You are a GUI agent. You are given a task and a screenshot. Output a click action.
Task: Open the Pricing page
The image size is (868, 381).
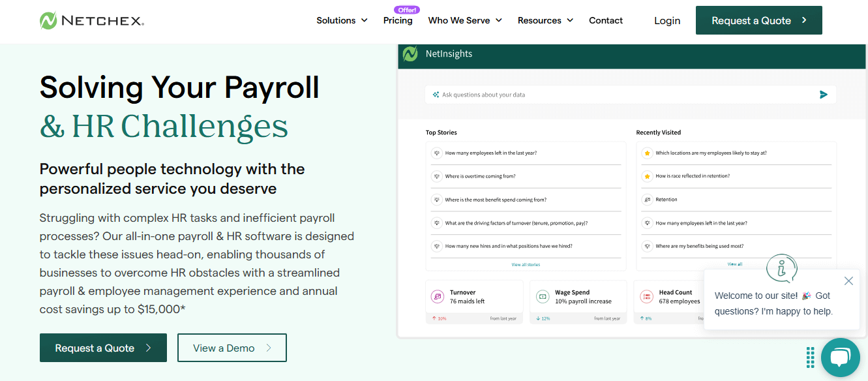[x=398, y=20]
